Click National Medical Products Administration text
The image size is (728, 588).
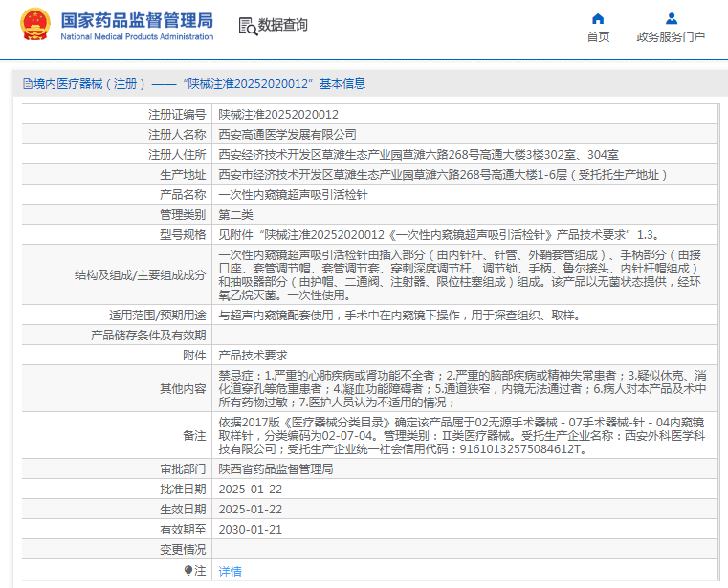pos(137,36)
